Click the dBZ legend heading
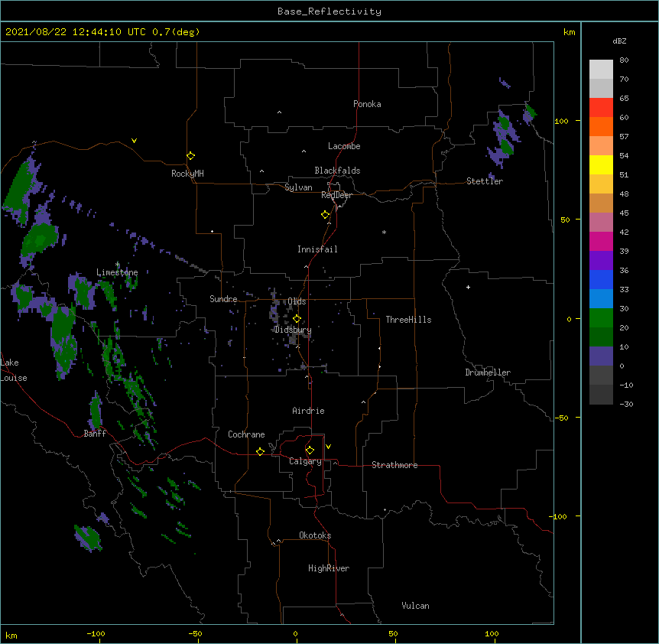The width and height of the screenshot is (659, 644). click(619, 41)
